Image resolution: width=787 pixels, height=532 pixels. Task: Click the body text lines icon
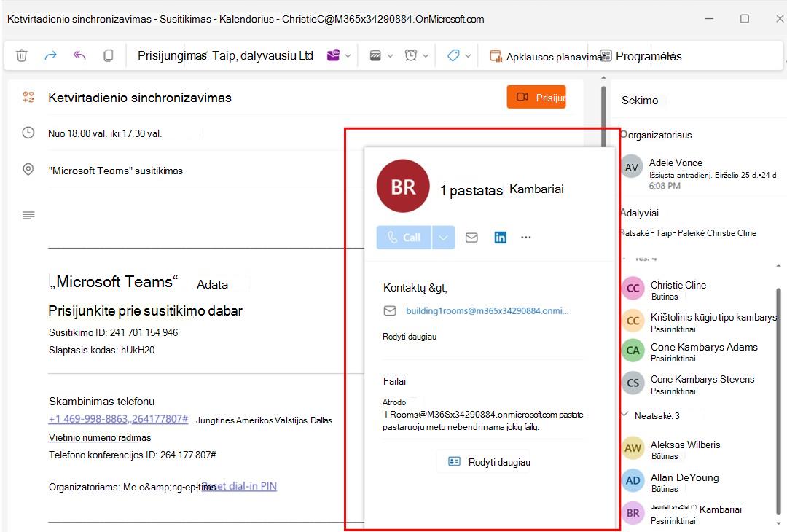point(28,215)
